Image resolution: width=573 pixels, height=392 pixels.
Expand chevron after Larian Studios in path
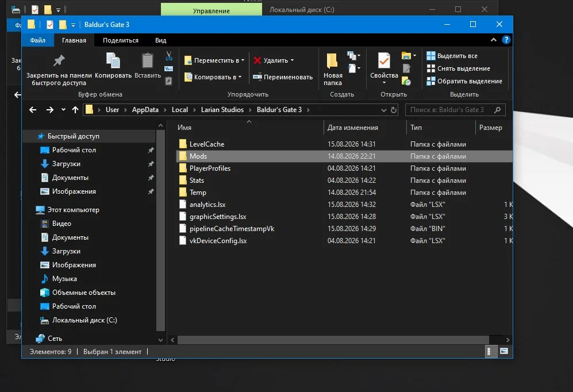pos(251,110)
